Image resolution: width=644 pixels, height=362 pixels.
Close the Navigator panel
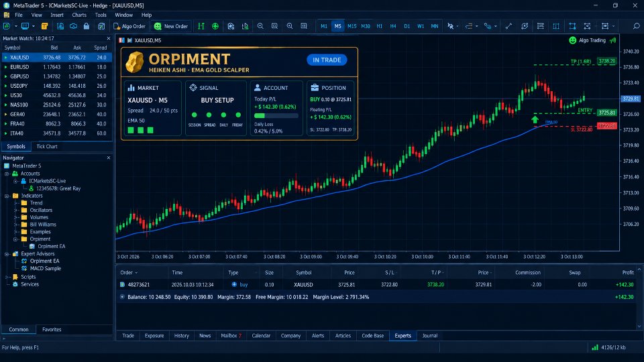tap(109, 158)
